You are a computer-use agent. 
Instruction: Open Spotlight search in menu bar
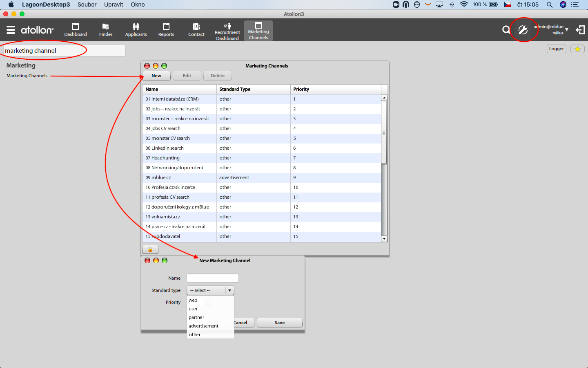550,4
